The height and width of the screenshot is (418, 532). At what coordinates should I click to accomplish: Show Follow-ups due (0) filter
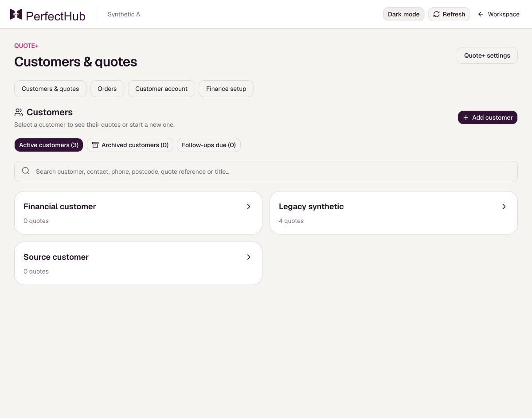pyautogui.click(x=209, y=145)
